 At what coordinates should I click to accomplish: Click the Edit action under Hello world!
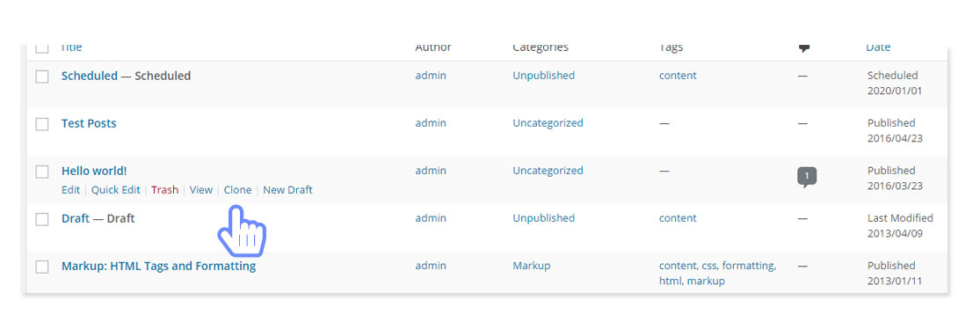(x=70, y=189)
